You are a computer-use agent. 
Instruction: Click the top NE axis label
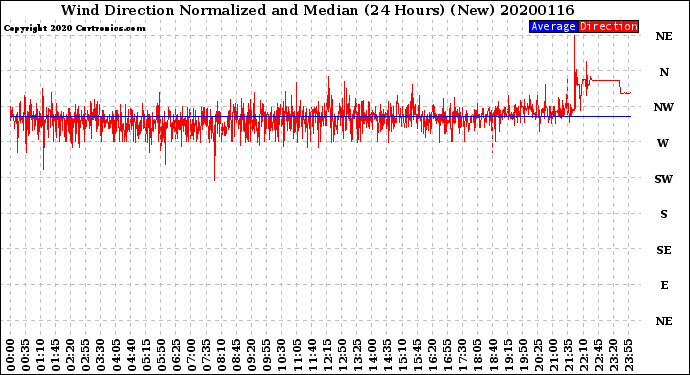coord(664,36)
